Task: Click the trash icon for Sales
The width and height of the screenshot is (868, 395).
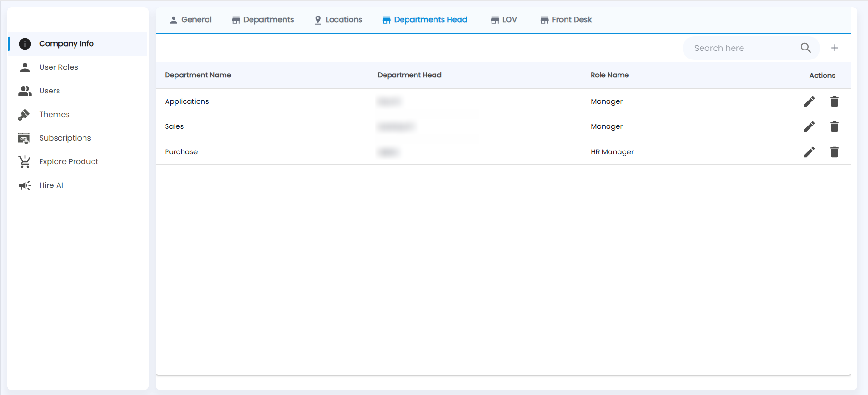Action: (834, 126)
